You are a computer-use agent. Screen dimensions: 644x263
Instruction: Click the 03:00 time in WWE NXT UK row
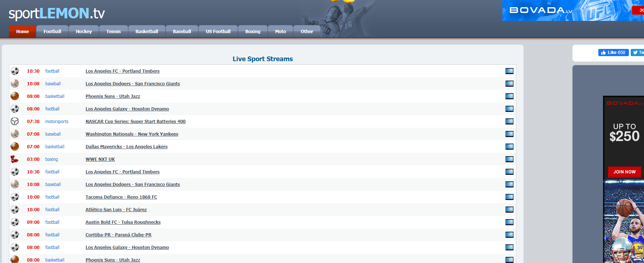[x=33, y=159]
